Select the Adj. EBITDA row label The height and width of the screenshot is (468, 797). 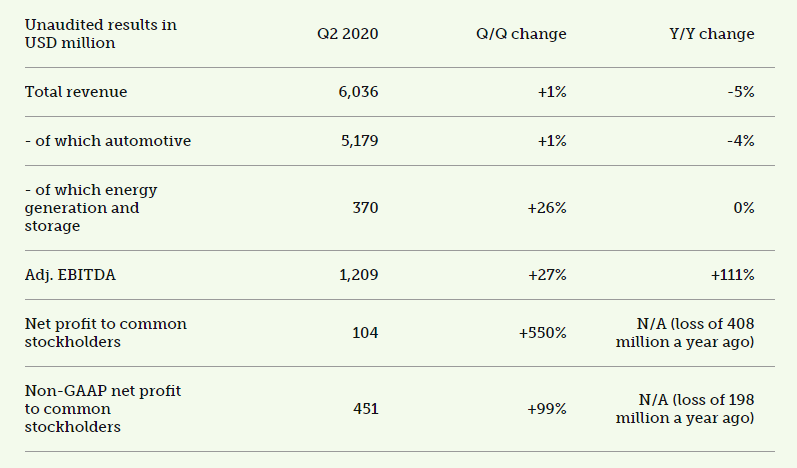(x=70, y=275)
